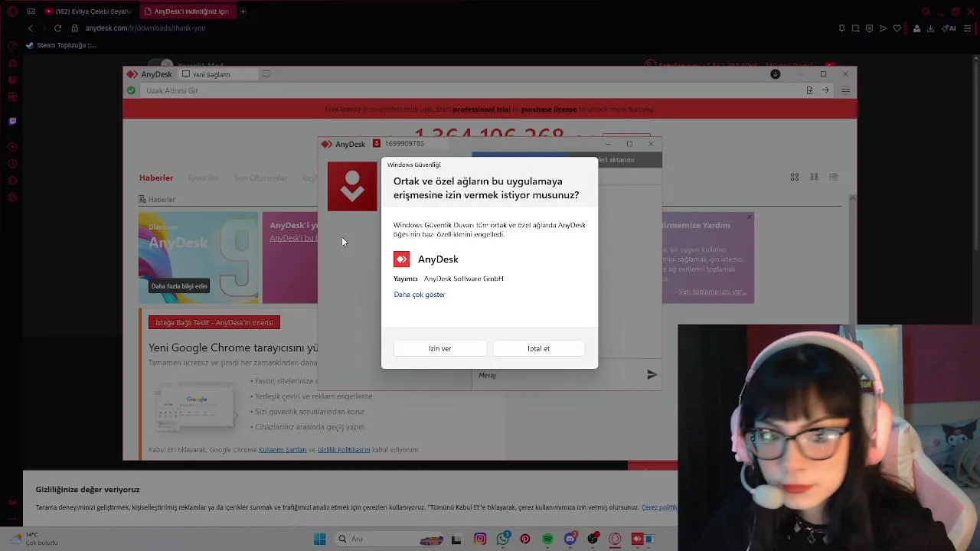Viewport: 980px width, 551px height.
Task: Open a new browser tab with plus
Action: 243,11
